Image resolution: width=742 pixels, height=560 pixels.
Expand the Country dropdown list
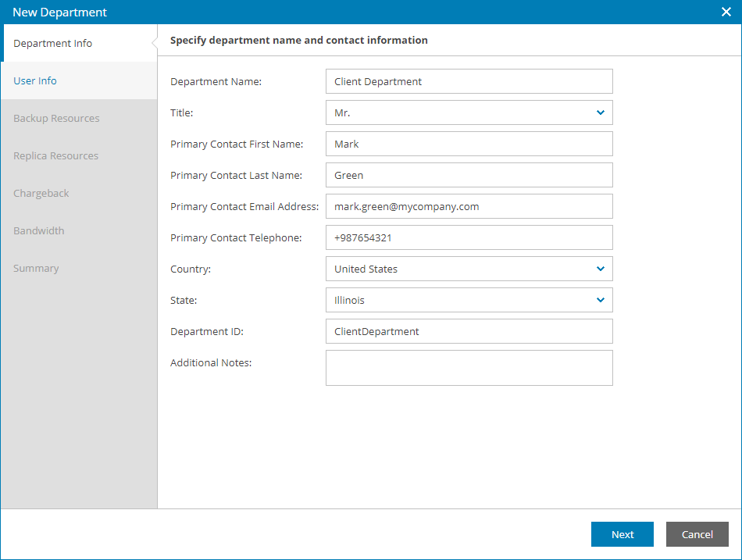(469, 269)
